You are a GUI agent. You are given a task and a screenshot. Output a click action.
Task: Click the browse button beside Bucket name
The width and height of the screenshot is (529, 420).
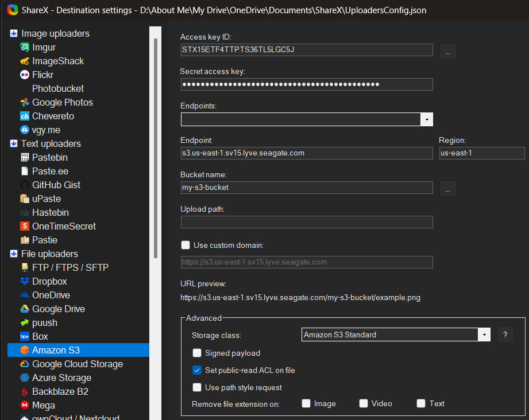pyautogui.click(x=448, y=188)
